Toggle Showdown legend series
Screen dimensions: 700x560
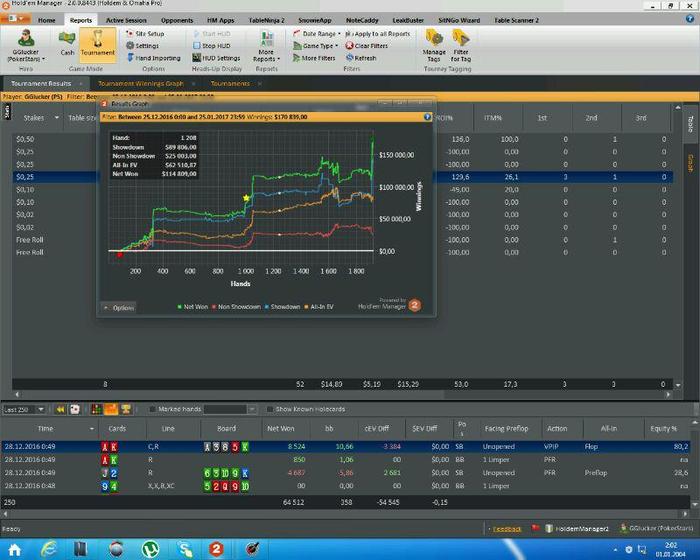coord(282,307)
